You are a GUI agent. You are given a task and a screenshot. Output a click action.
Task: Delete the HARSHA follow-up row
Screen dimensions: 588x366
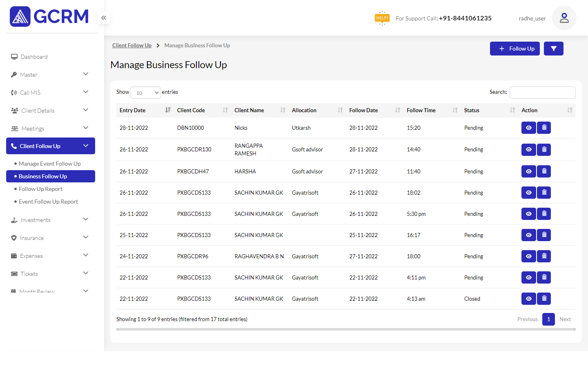tap(544, 171)
